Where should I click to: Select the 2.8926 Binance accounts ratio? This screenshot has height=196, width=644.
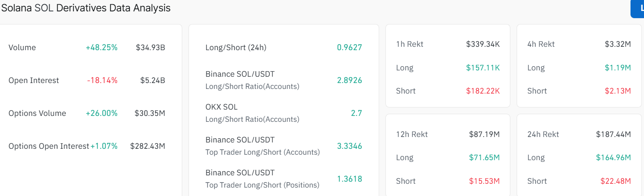click(x=349, y=81)
